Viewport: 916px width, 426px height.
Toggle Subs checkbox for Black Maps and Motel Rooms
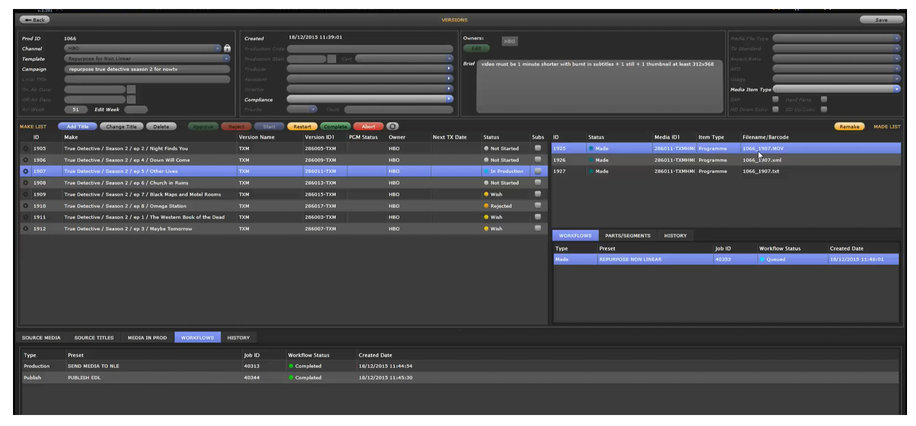[x=537, y=194]
